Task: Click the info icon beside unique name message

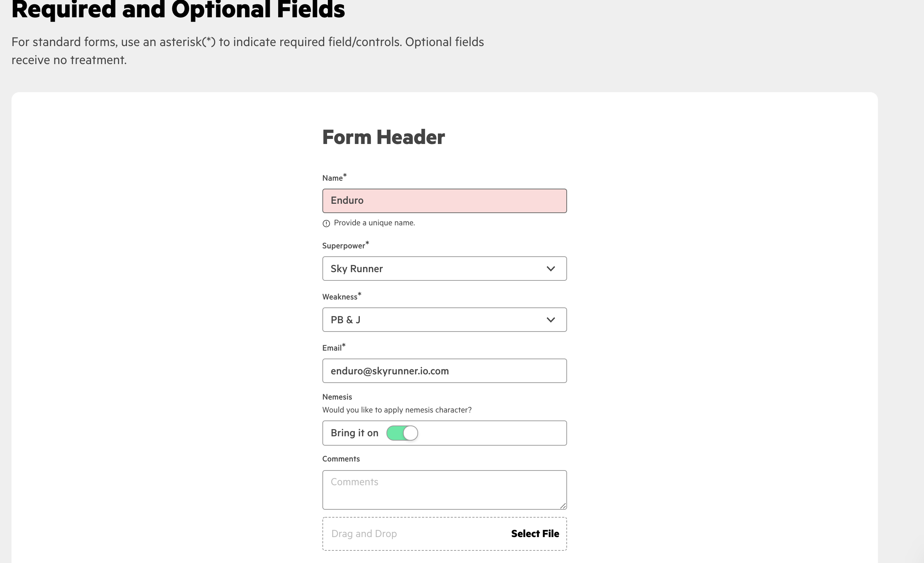Action: point(326,224)
